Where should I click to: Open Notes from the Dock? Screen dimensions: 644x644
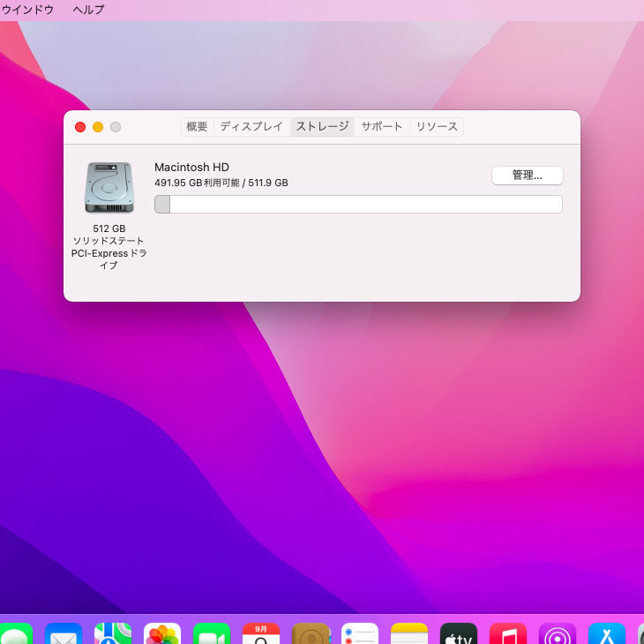click(x=409, y=633)
